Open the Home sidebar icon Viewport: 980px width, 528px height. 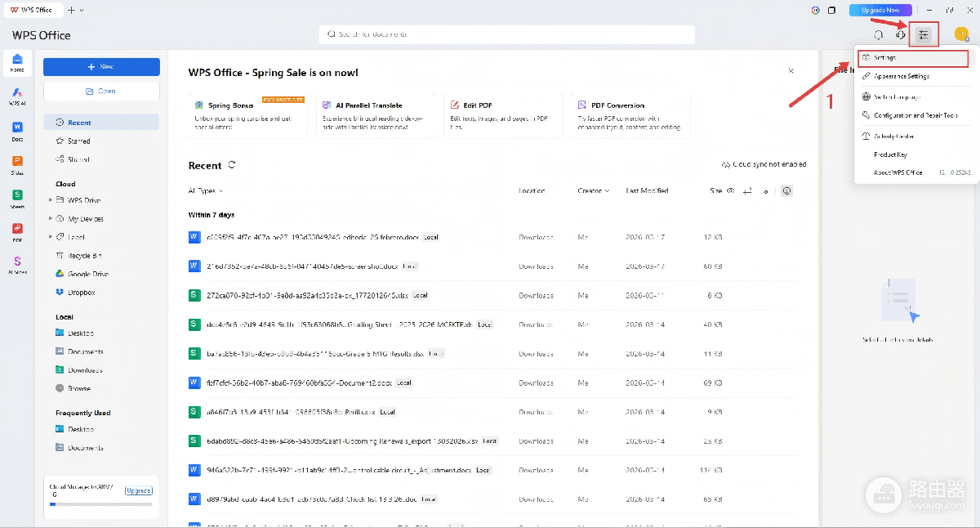point(17,62)
